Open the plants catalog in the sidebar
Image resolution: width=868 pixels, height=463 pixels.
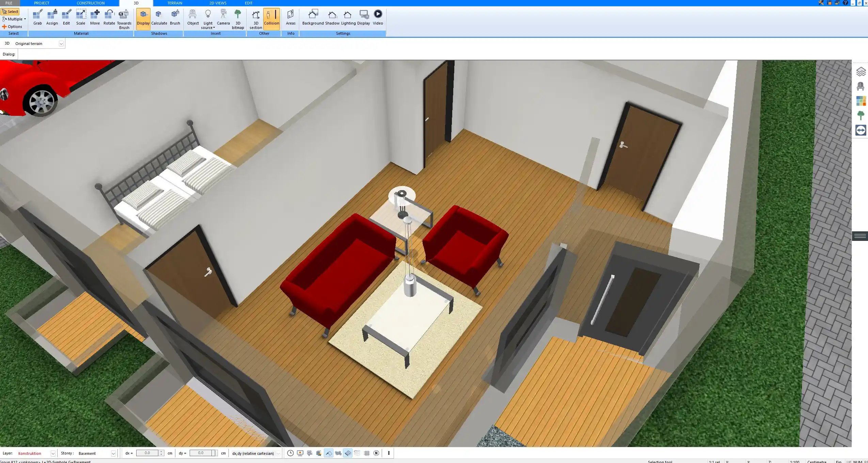point(861,115)
